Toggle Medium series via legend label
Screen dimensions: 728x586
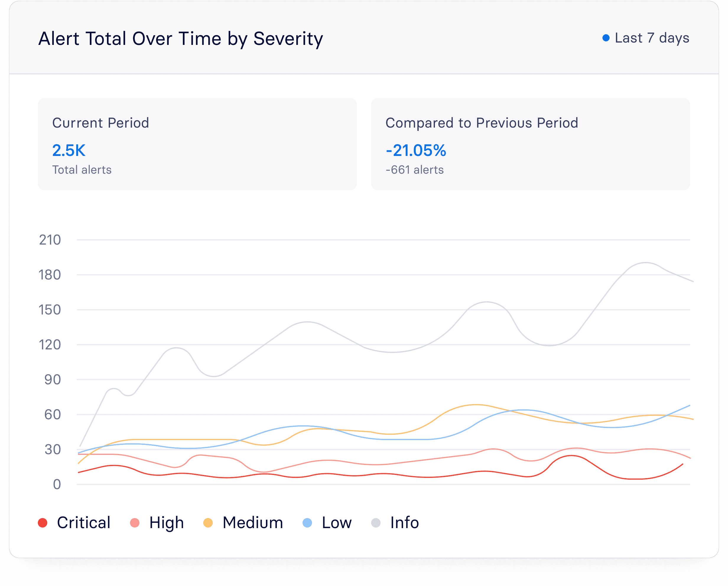pyautogui.click(x=253, y=522)
